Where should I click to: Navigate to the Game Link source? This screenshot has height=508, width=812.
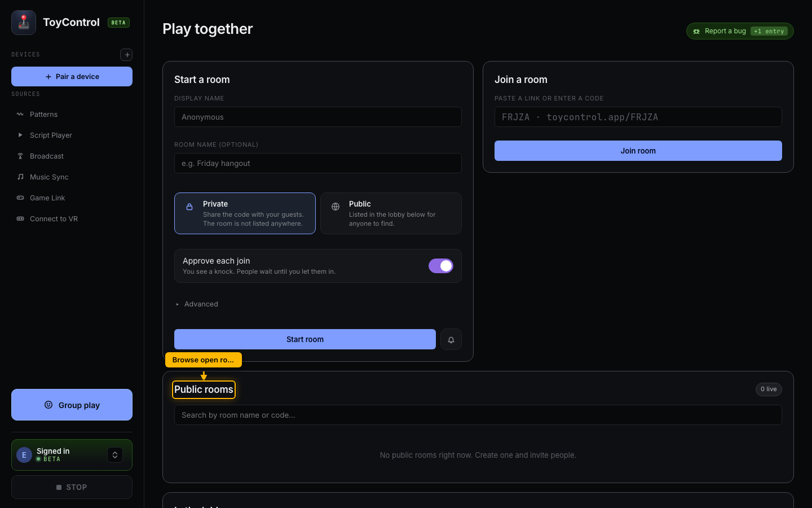click(x=72, y=198)
